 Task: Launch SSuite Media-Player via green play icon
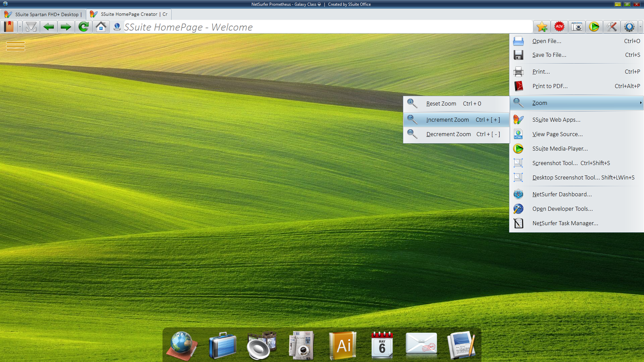click(594, 27)
